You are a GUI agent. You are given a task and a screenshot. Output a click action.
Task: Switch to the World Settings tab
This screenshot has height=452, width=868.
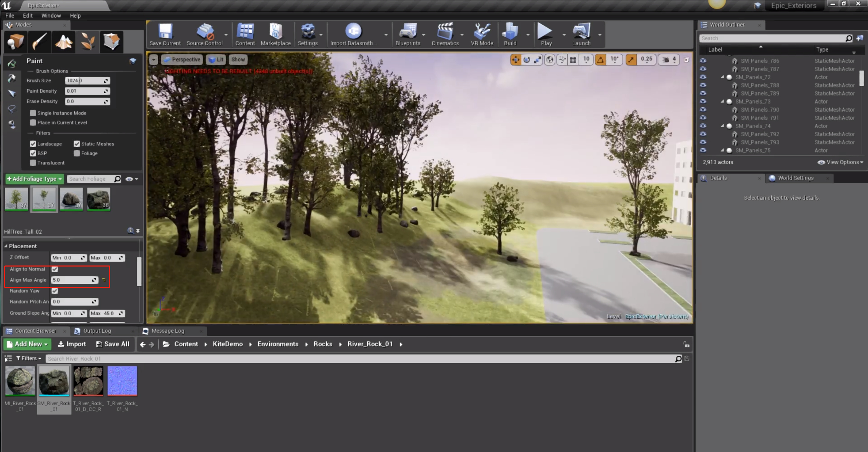pyautogui.click(x=795, y=178)
